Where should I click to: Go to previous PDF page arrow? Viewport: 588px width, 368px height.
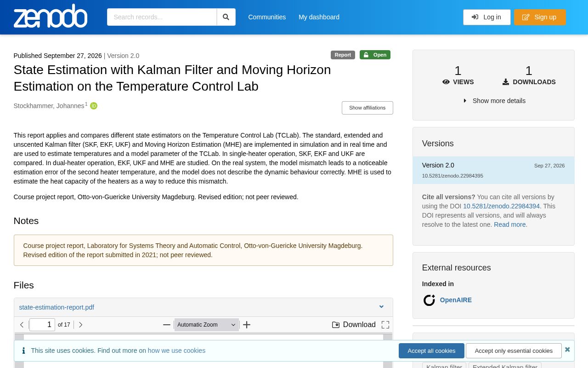point(22,325)
